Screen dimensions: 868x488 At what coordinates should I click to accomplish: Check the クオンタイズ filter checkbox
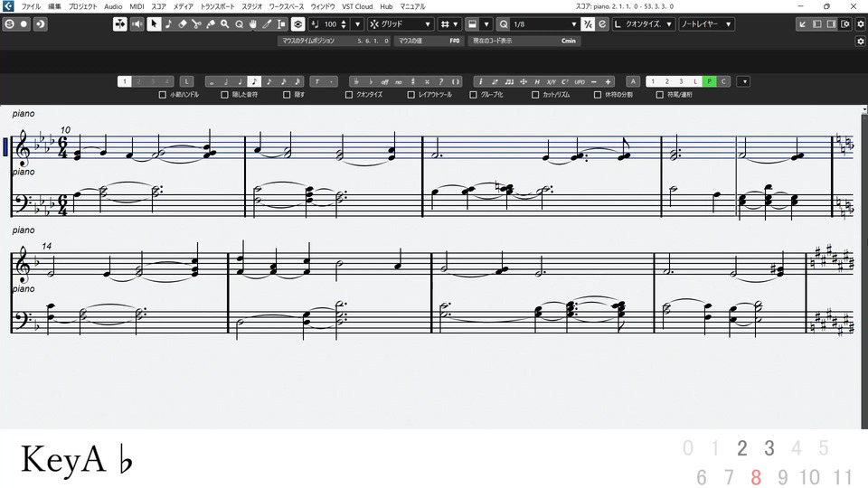click(x=349, y=94)
